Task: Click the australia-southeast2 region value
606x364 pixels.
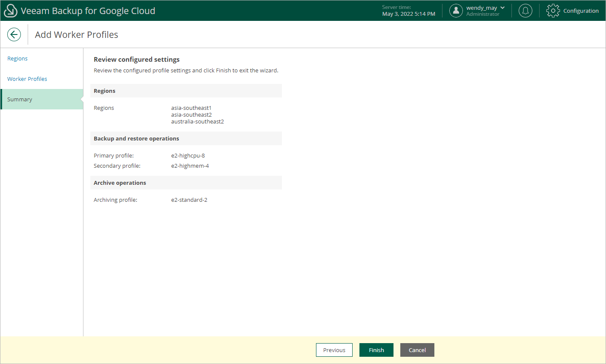Action: point(198,121)
